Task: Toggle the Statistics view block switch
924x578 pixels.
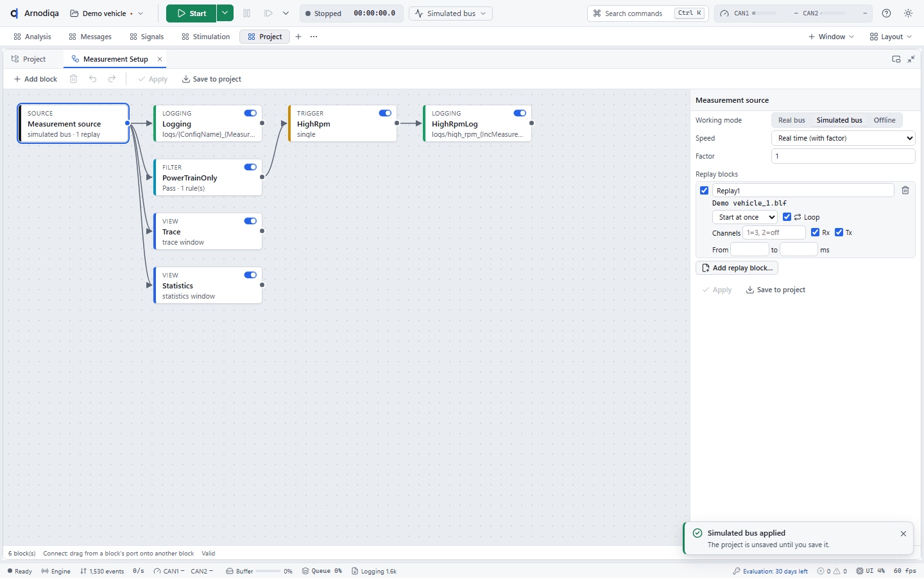Action: coord(250,275)
